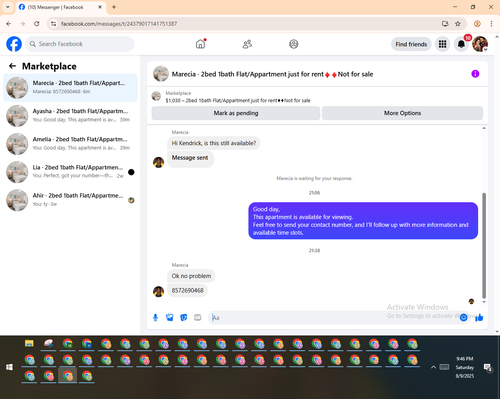The width and height of the screenshot is (500, 399).
Task: Open the Windows Start menu
Action: tap(9, 367)
